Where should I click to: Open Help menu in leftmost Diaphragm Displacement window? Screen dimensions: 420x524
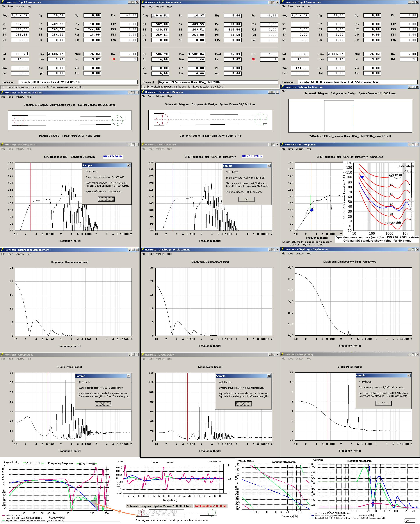coord(29,254)
